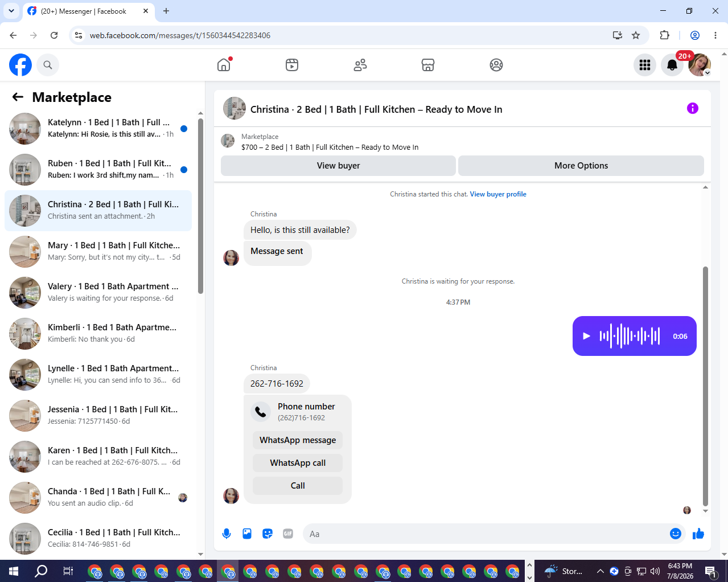Open Valery's conversation

pos(98,293)
